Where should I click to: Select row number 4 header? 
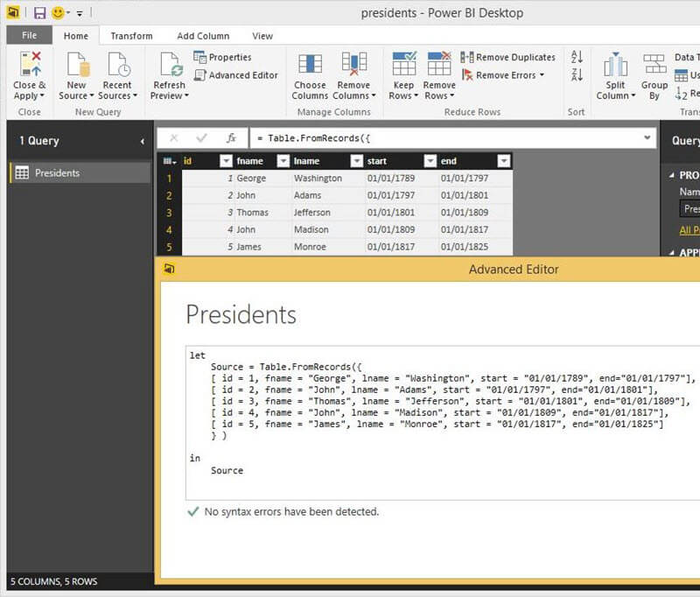tap(169, 230)
